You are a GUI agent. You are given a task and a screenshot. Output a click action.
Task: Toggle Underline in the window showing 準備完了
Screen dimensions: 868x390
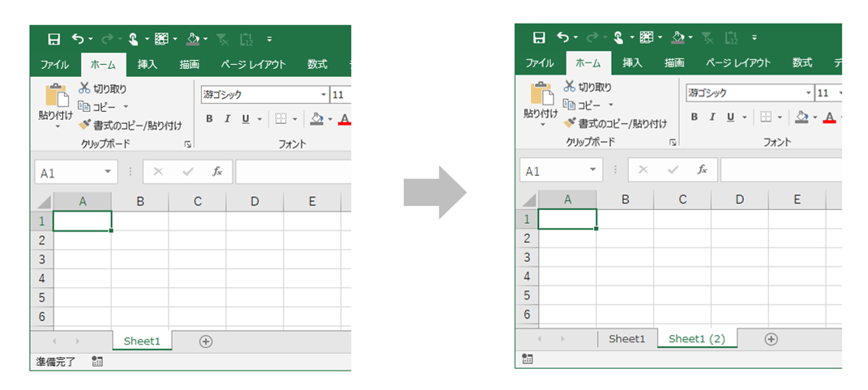click(x=245, y=118)
